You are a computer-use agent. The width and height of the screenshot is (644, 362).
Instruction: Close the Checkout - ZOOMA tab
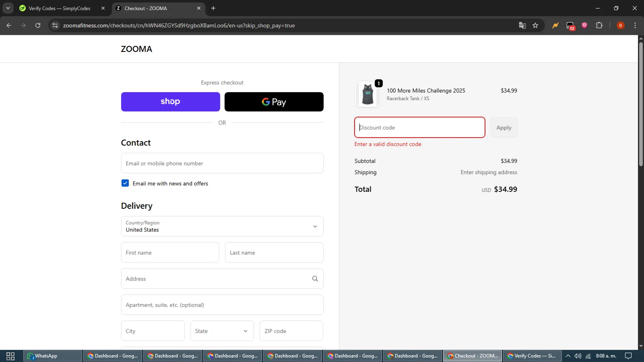point(199,8)
